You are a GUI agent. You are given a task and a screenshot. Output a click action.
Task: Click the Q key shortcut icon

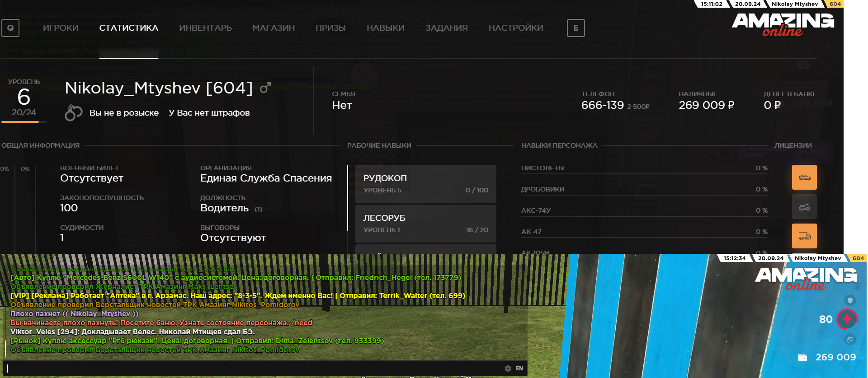point(10,28)
